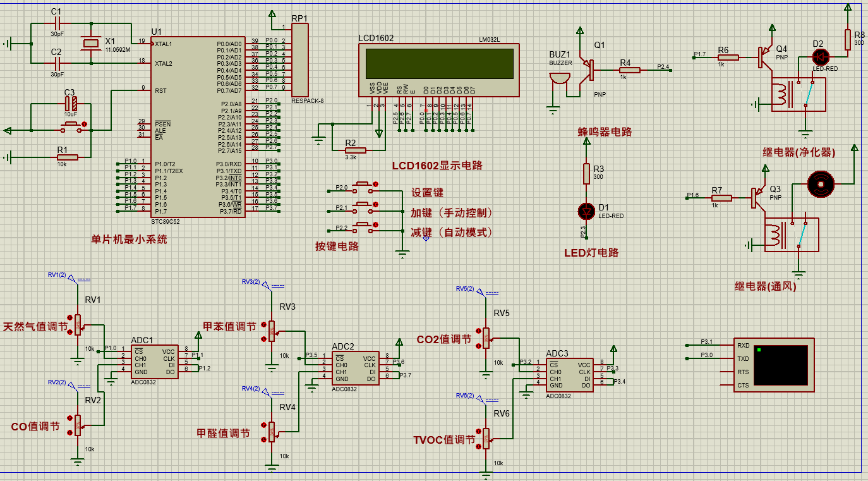Screen dimensions: 868x481
Task: Toggle the reset push button near C3
Action: coord(71,127)
